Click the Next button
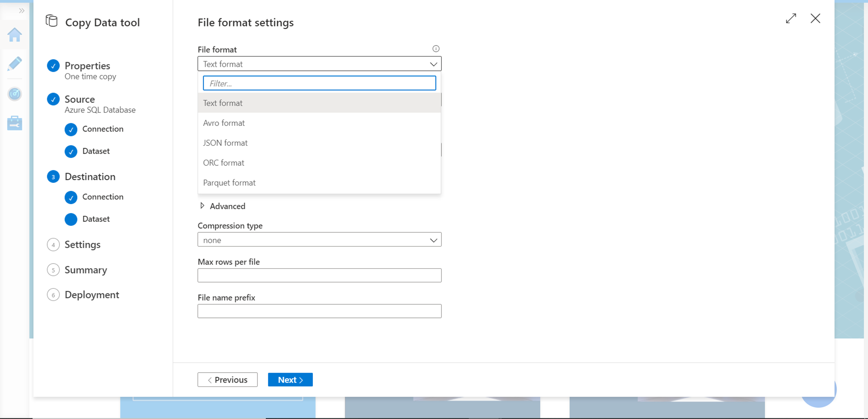This screenshot has width=868, height=419. pyautogui.click(x=290, y=380)
